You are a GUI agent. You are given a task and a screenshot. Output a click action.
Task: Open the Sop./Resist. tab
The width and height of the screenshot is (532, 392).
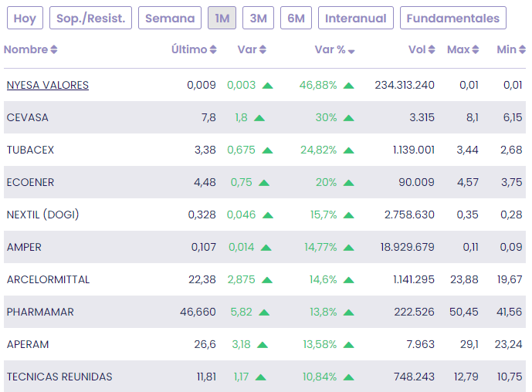90,19
